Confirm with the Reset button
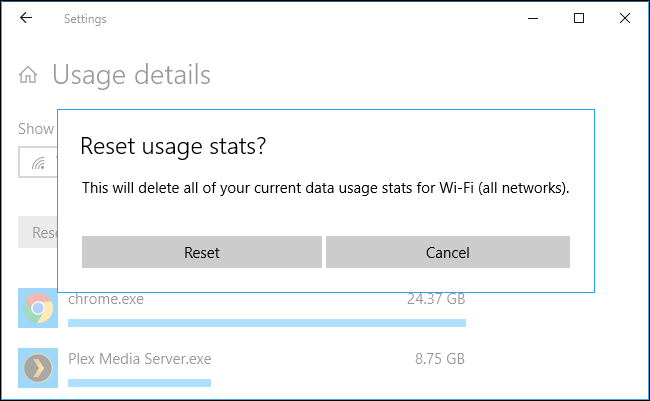The width and height of the screenshot is (650, 401). (x=202, y=252)
